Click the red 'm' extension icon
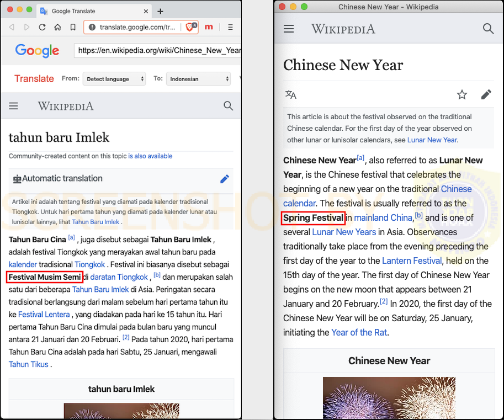This screenshot has width=504, height=420. click(x=209, y=27)
